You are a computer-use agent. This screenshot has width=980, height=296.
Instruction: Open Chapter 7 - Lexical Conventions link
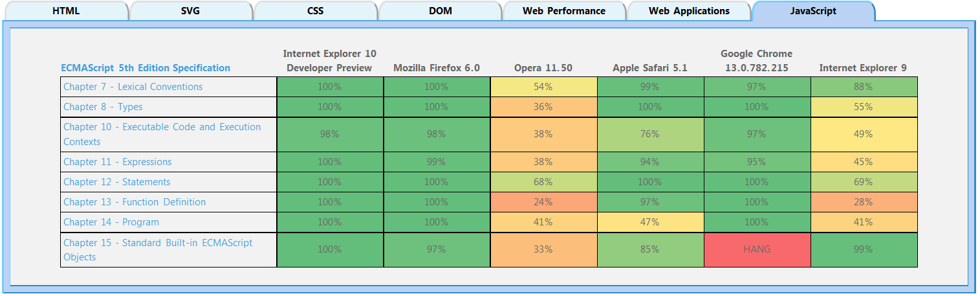tap(133, 87)
